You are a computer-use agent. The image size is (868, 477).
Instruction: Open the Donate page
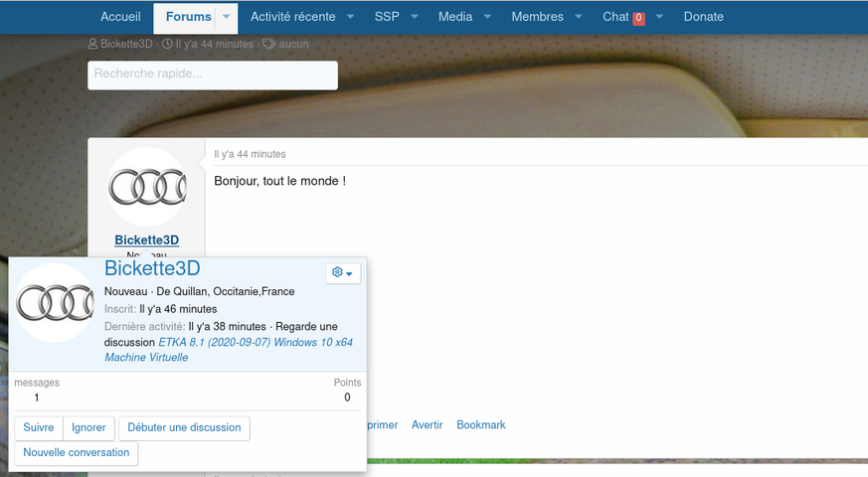click(x=703, y=17)
